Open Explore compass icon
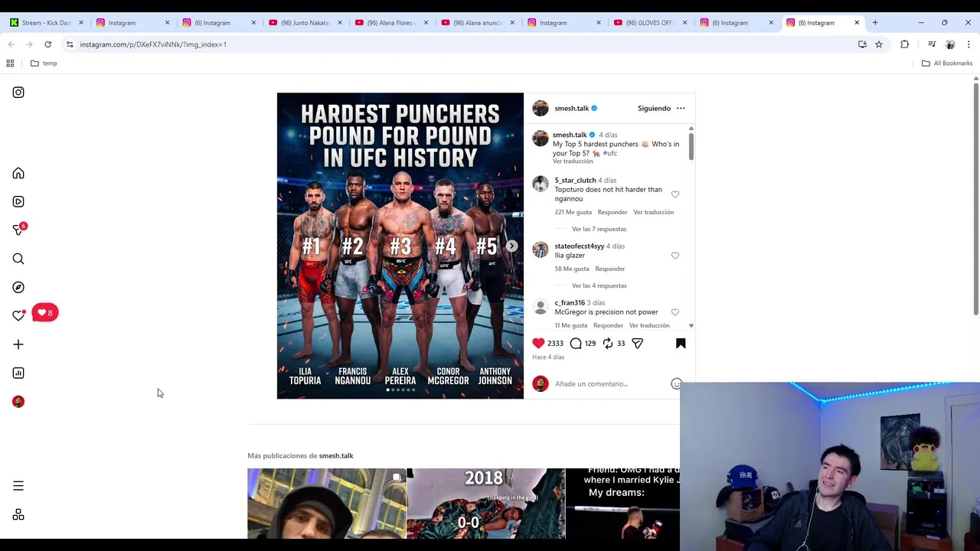Image resolution: width=980 pixels, height=551 pixels. click(x=18, y=288)
